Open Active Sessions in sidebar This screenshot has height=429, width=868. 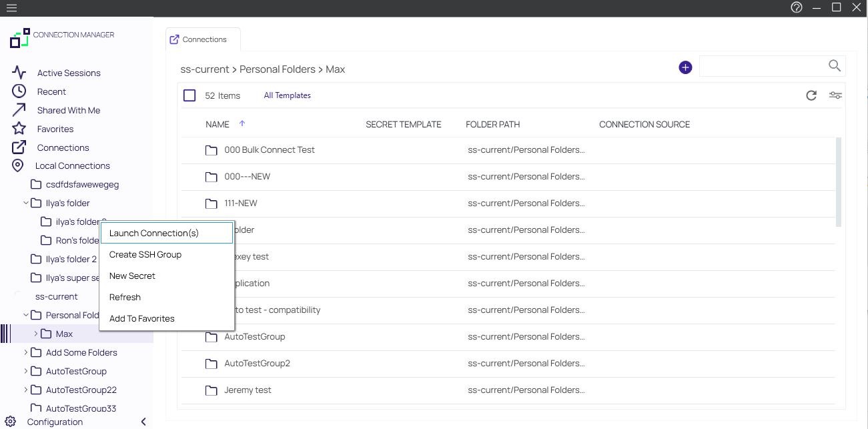[69, 73]
